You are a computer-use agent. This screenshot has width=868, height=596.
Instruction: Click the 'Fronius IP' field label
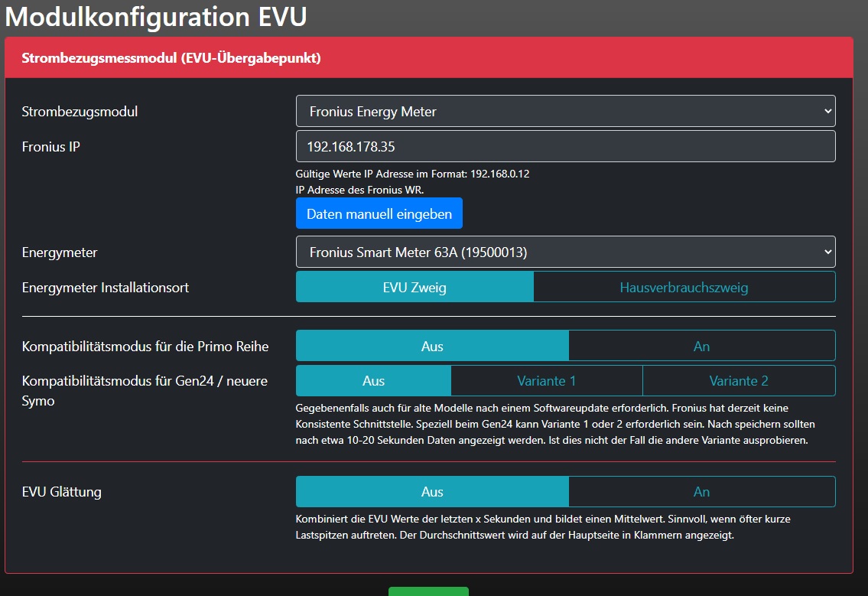tap(51, 147)
